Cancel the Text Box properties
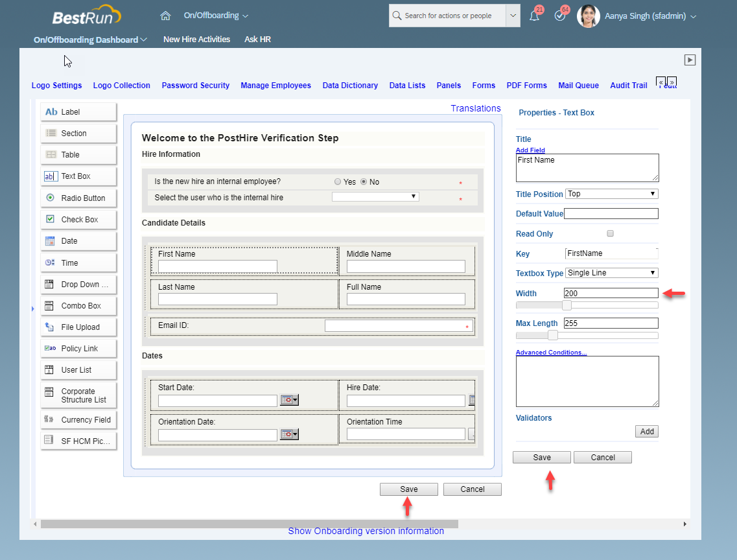 point(603,457)
